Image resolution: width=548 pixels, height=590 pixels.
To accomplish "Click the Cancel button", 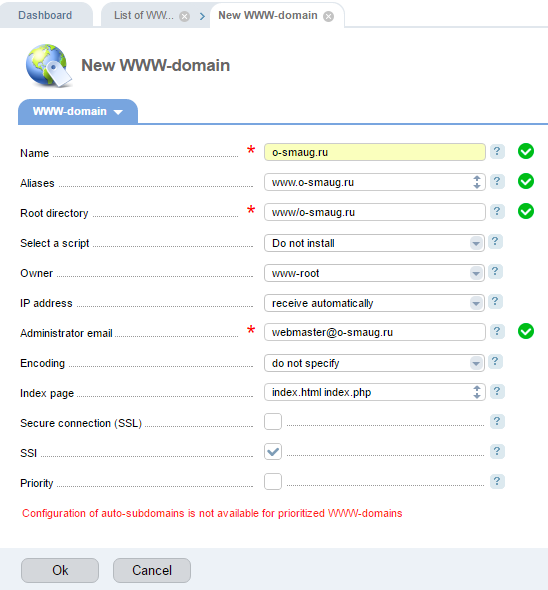I will pos(152,570).
